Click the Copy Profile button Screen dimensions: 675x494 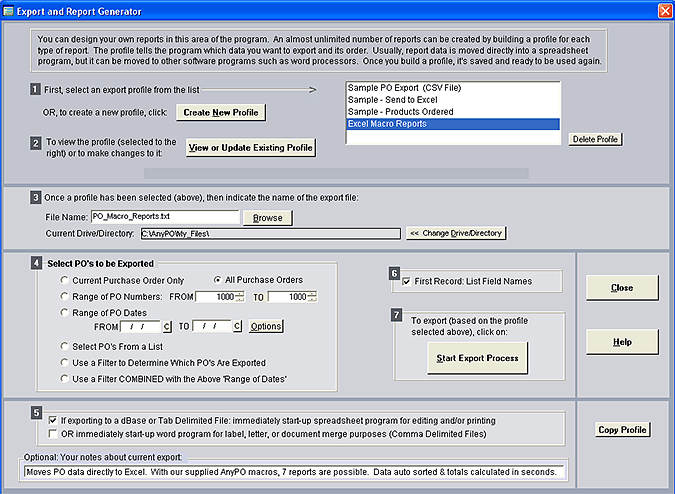pyautogui.click(x=622, y=429)
